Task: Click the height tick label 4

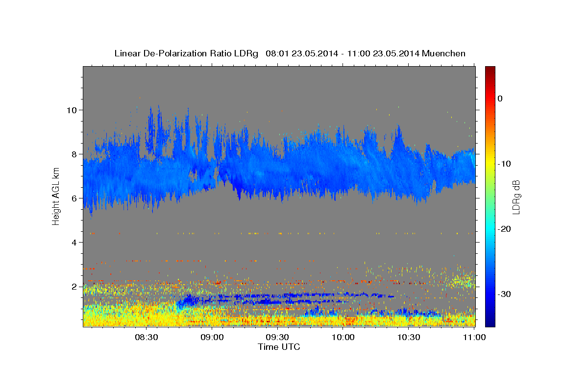Action: click(74, 242)
